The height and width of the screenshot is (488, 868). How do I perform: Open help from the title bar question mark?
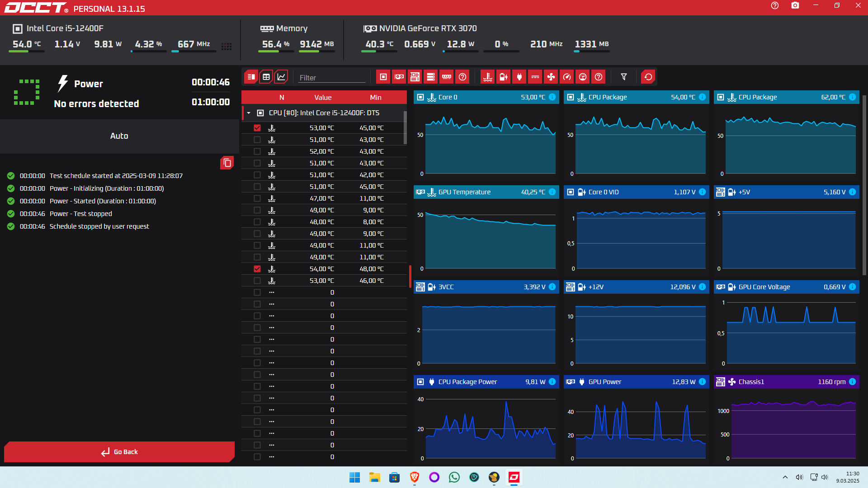pyautogui.click(x=775, y=5)
